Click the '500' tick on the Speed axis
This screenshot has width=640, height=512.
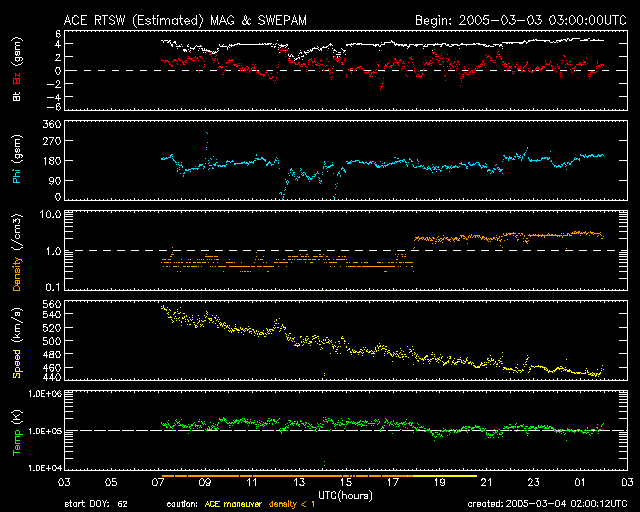[x=52, y=341]
